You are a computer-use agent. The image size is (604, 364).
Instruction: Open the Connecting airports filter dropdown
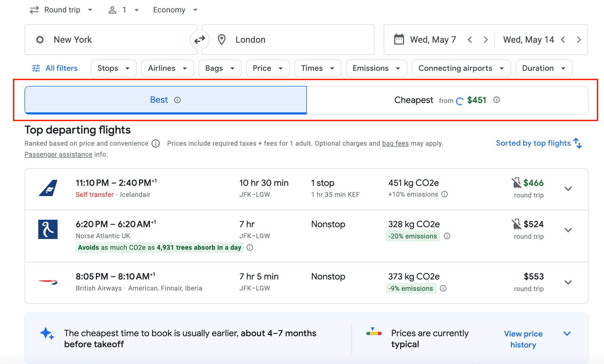(x=461, y=68)
